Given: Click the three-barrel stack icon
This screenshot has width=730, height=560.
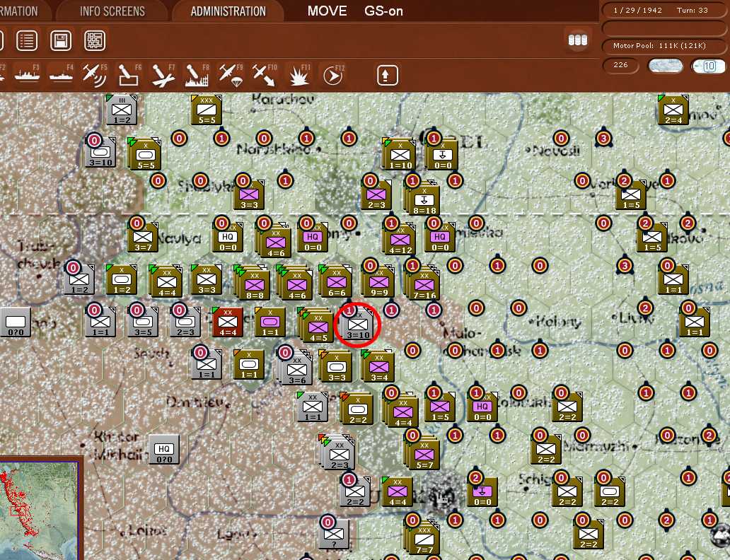Looking at the screenshot, I should pos(578,40).
